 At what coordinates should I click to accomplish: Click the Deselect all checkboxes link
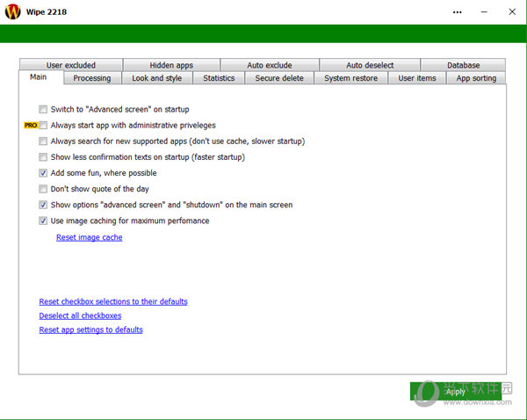pos(80,315)
